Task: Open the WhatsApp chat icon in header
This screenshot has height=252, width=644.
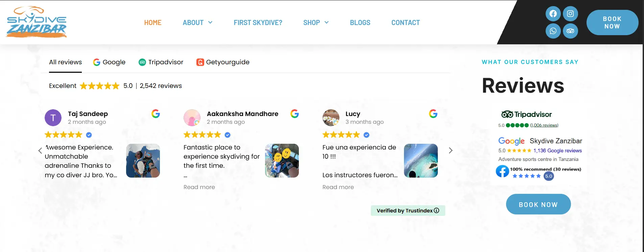Action: pyautogui.click(x=553, y=31)
